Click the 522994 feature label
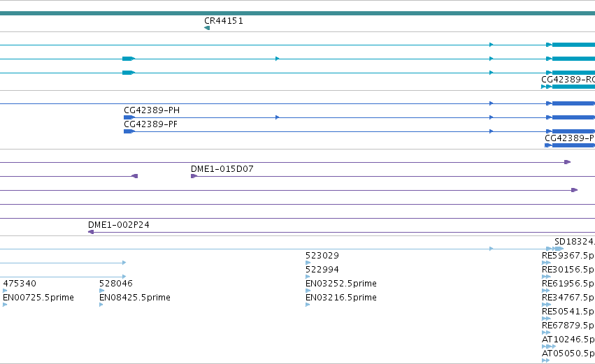This screenshot has height=364, width=595. tap(322, 270)
